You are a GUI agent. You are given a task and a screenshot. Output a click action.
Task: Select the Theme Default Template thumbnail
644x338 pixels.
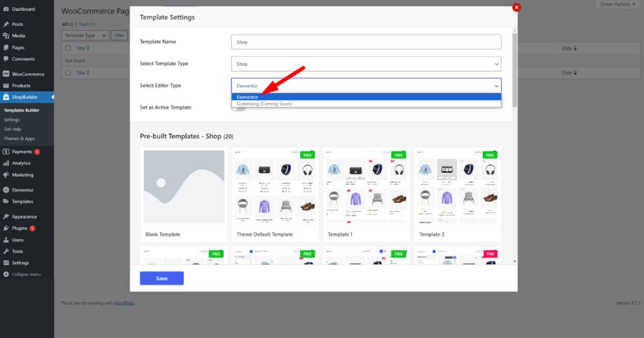[275, 187]
